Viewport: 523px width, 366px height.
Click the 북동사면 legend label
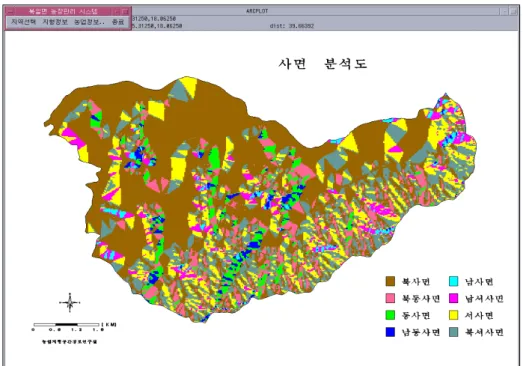[421, 299]
